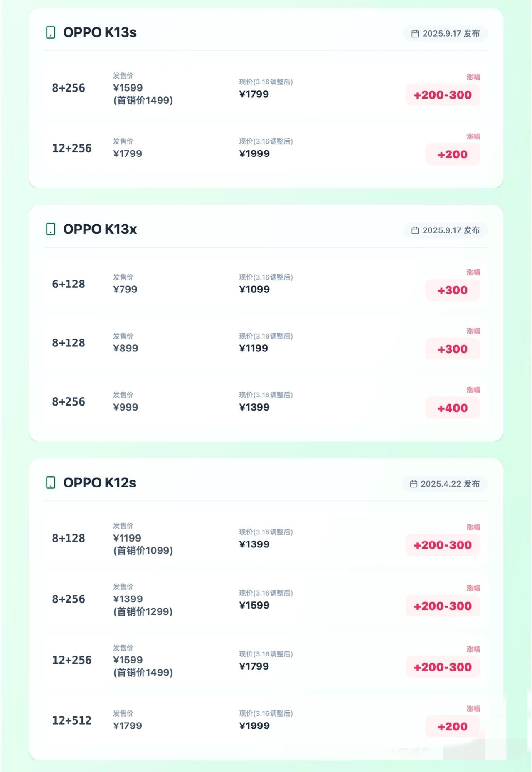532x772 pixels.
Task: Click the K13s first-sale price 1499 note
Action: [x=143, y=100]
